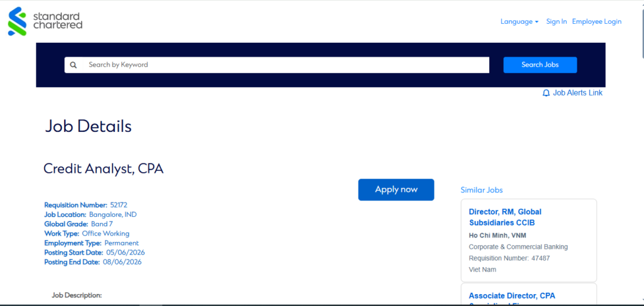This screenshot has height=306, width=644.
Task: Click job location Bangalore, IND
Action: (113, 214)
